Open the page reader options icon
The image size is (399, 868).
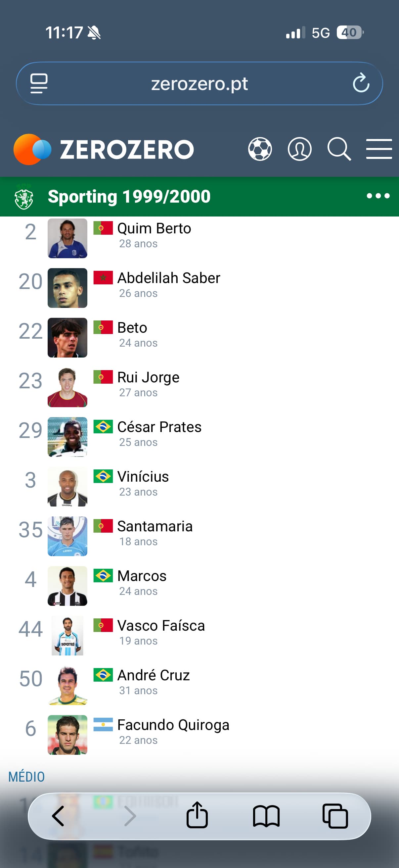(x=39, y=83)
